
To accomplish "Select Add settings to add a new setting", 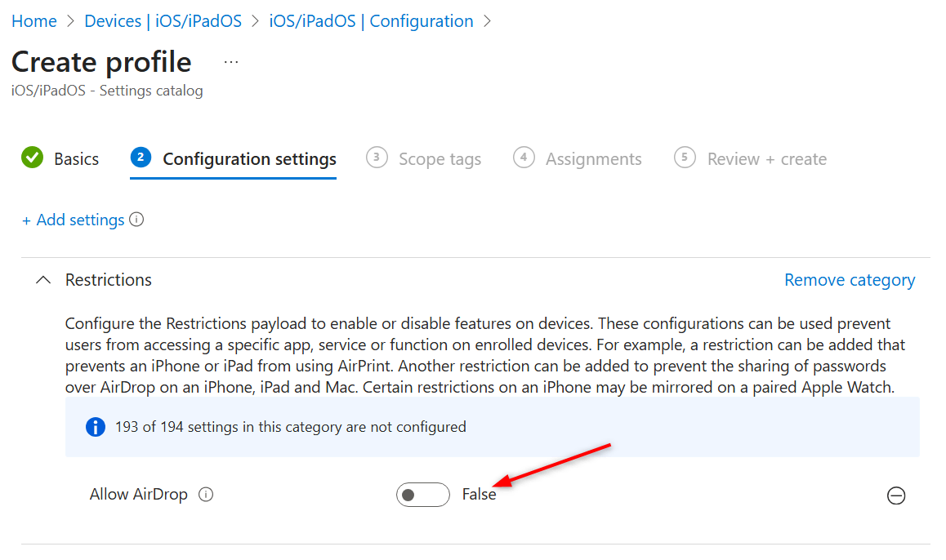I will 73,220.
